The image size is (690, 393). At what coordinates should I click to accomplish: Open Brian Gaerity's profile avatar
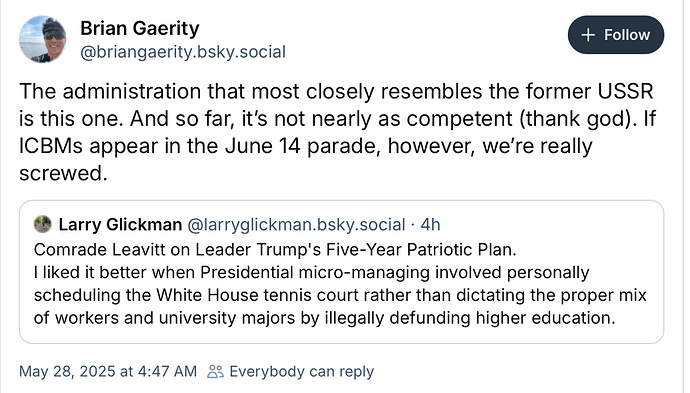point(42,39)
